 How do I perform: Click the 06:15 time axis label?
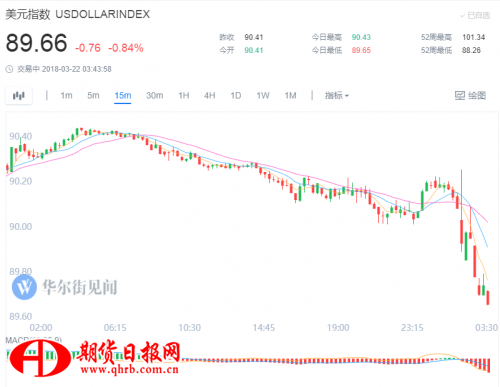(115, 328)
